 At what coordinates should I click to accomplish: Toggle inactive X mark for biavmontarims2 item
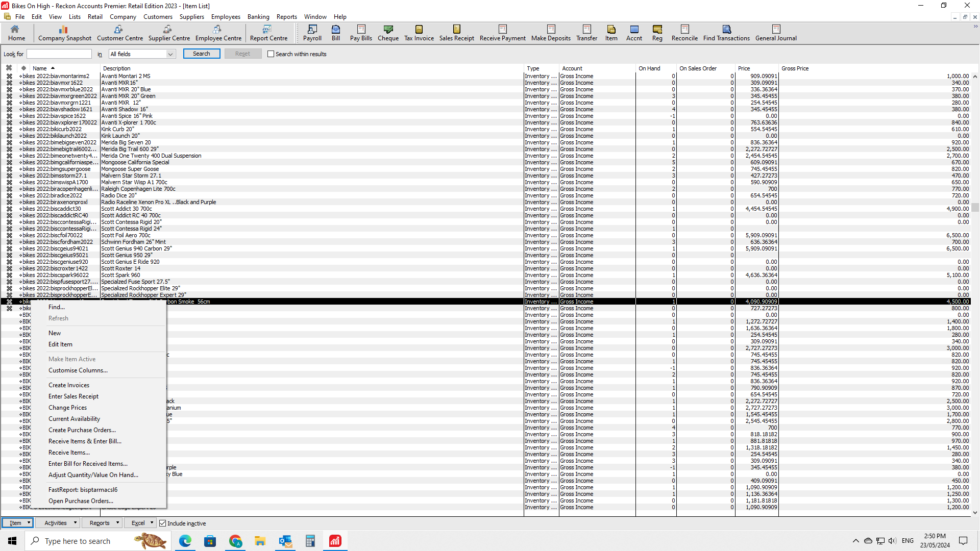[9, 76]
